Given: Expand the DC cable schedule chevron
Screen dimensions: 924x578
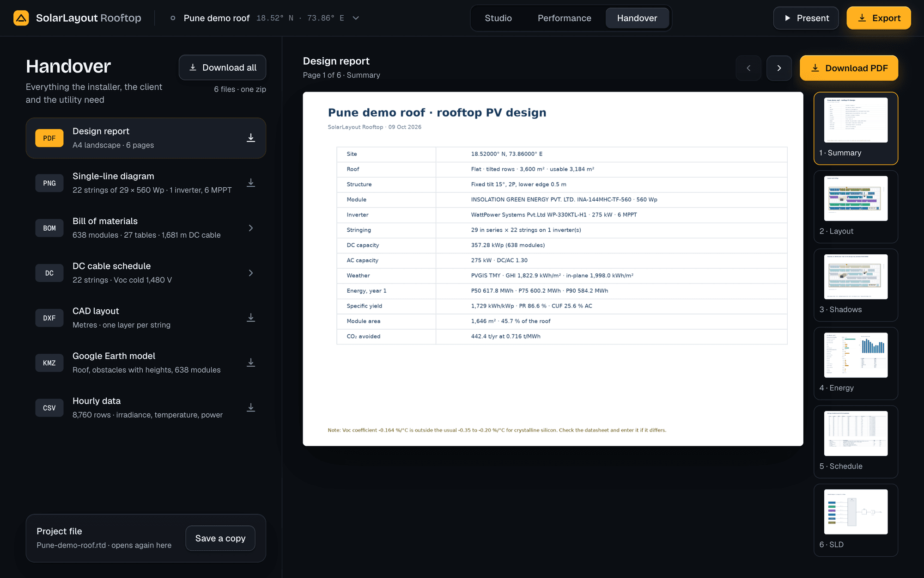Looking at the screenshot, I should click(251, 273).
